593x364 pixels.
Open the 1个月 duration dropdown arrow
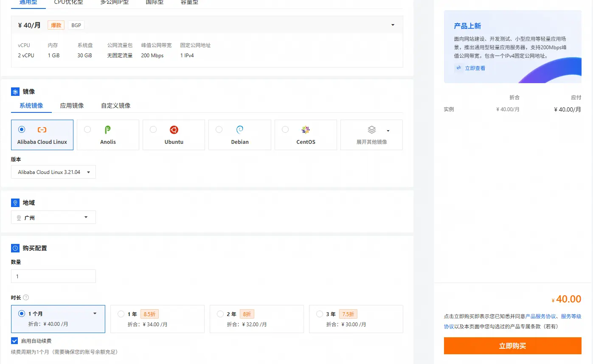click(95, 314)
